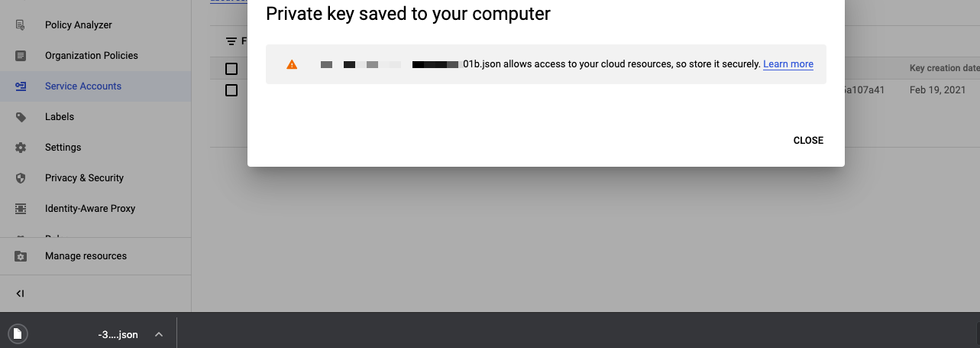Viewport: 980px width, 348px height.
Task: Click the downloaded json file icon
Action: [x=17, y=334]
